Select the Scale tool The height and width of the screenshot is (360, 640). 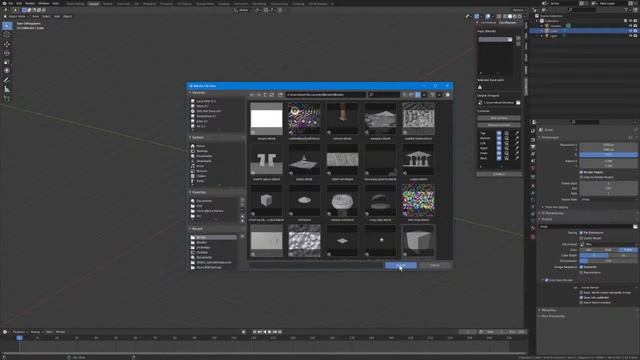(7, 62)
